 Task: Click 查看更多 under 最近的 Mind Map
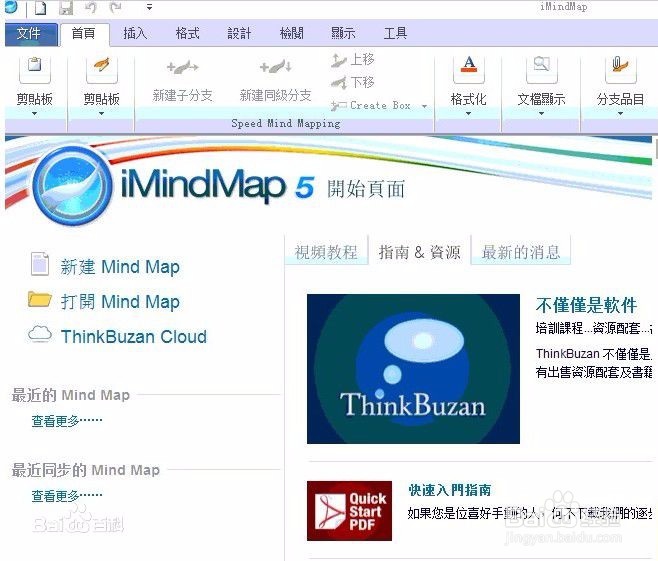click(x=67, y=420)
